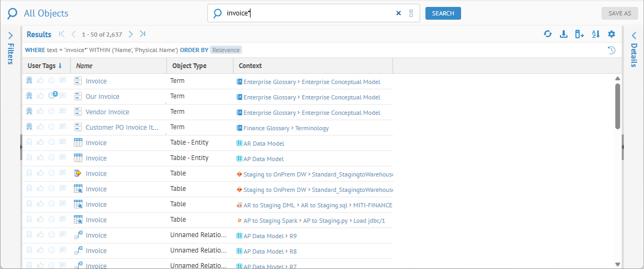Viewport: 644px width, 269px height.
Task: Toggle the warning flag on Customer PO Invoice row
Action: pyautogui.click(x=52, y=127)
